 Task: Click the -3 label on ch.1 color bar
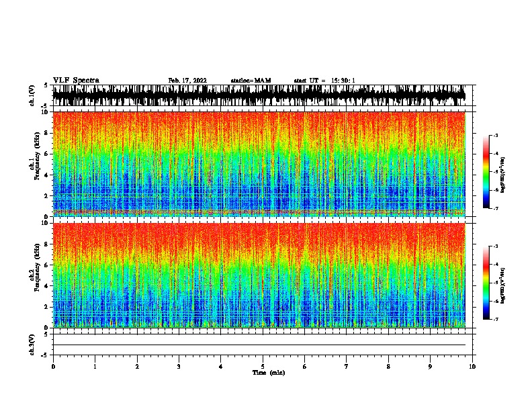coord(495,135)
